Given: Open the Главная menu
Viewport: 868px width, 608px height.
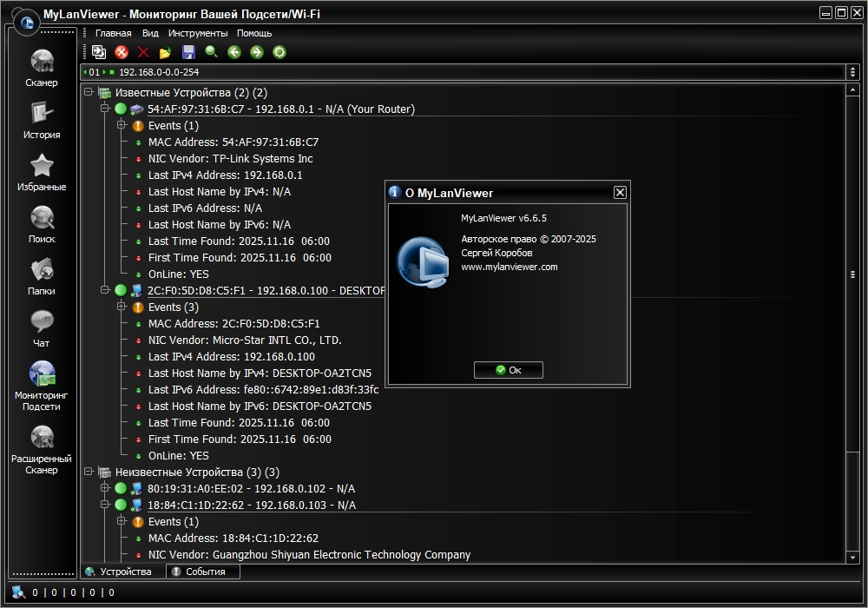Looking at the screenshot, I should pyautogui.click(x=113, y=33).
